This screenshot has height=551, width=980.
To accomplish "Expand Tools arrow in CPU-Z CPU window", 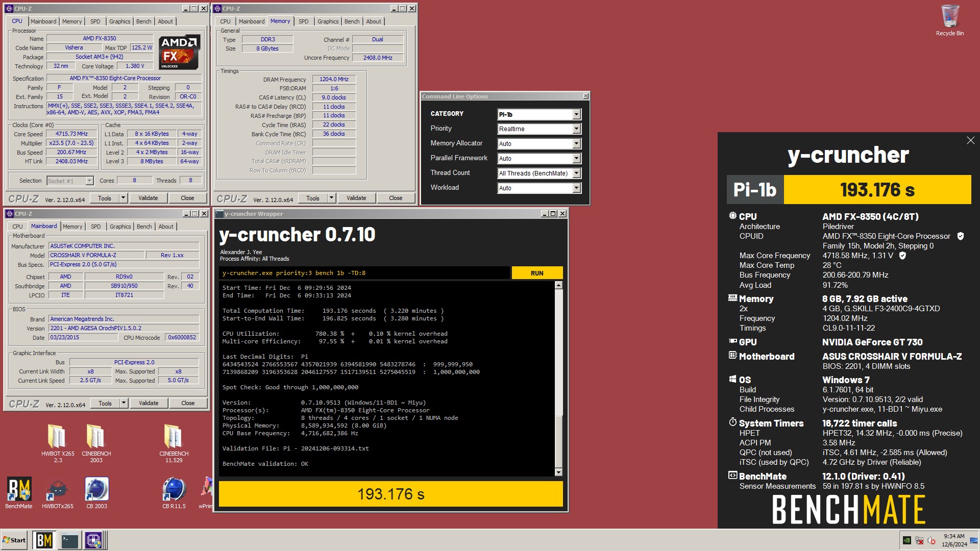I will click(x=123, y=198).
